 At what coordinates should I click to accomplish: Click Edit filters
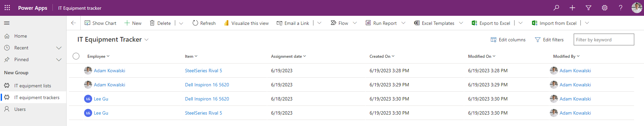[549, 40]
